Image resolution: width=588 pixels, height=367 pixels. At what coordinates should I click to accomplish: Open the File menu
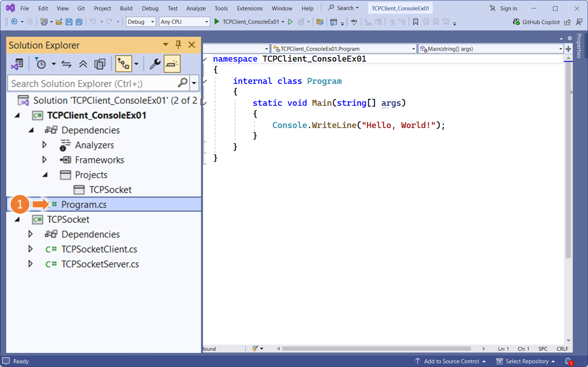pos(25,8)
